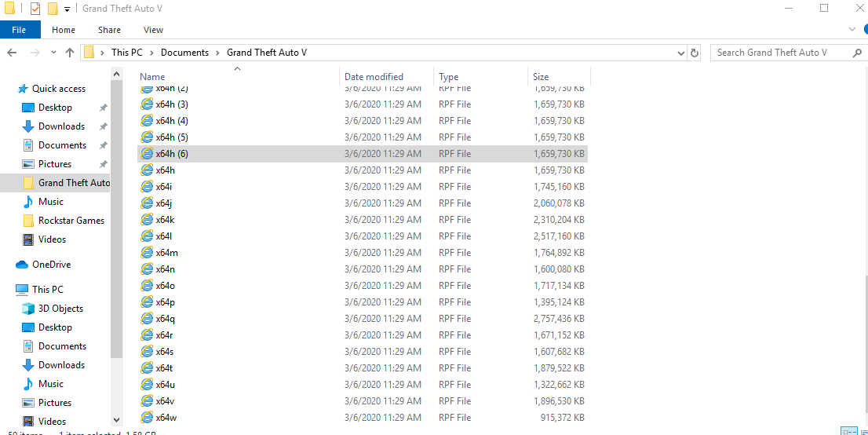The width and height of the screenshot is (868, 435).
Task: Go up one folder level
Action: 70,53
